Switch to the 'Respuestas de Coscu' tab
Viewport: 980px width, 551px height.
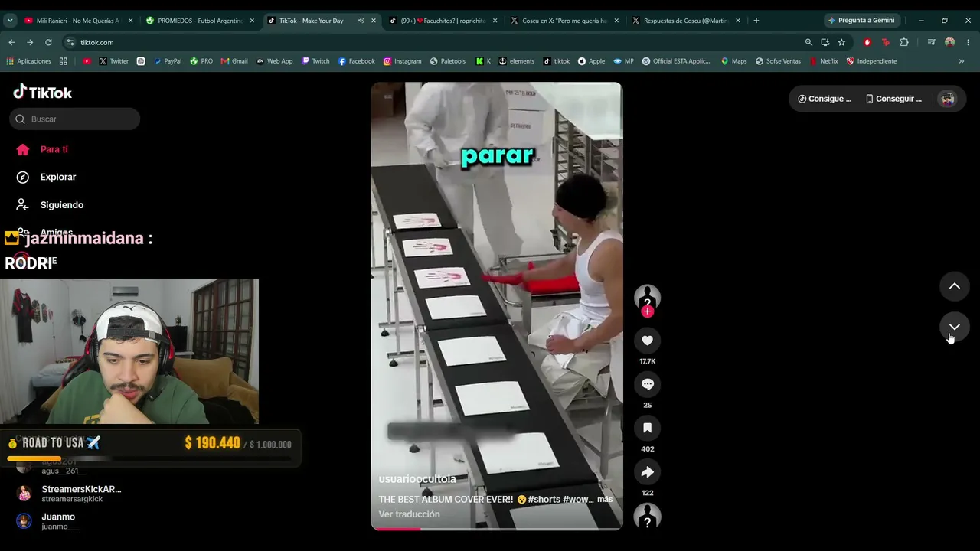click(x=686, y=21)
